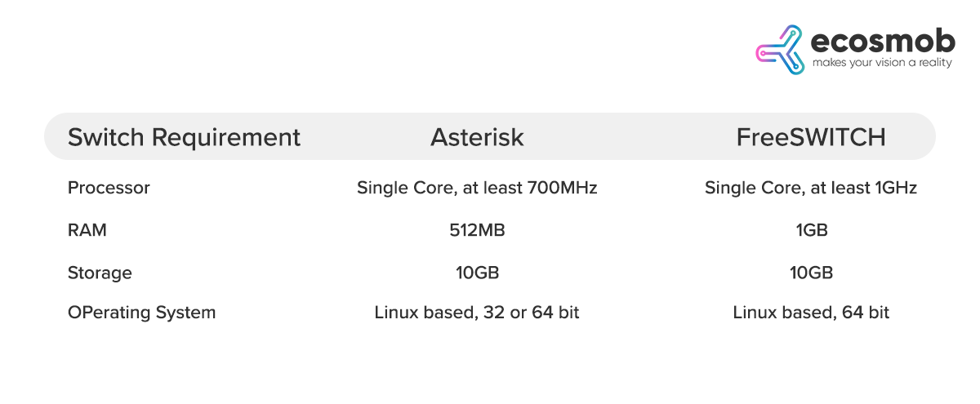Click the "RAM" row label

(87, 230)
